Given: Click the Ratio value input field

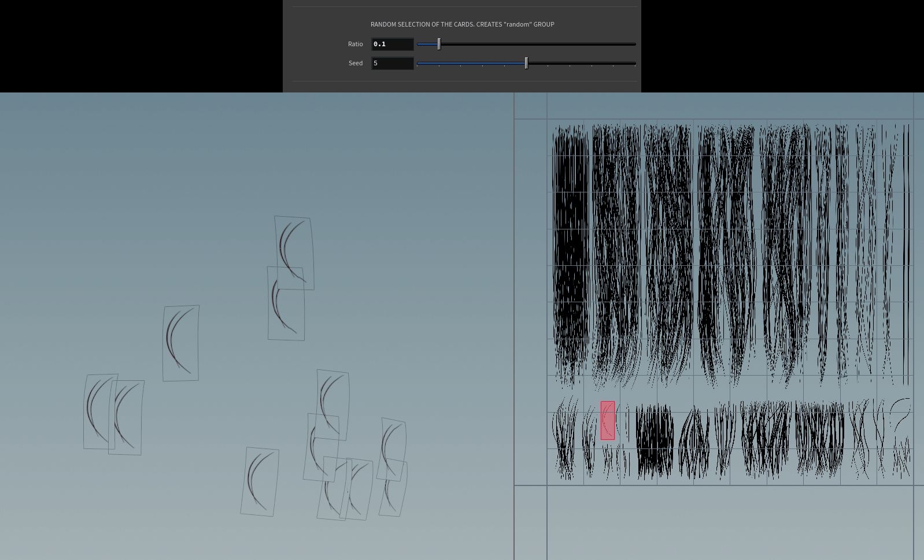Looking at the screenshot, I should pos(392,44).
